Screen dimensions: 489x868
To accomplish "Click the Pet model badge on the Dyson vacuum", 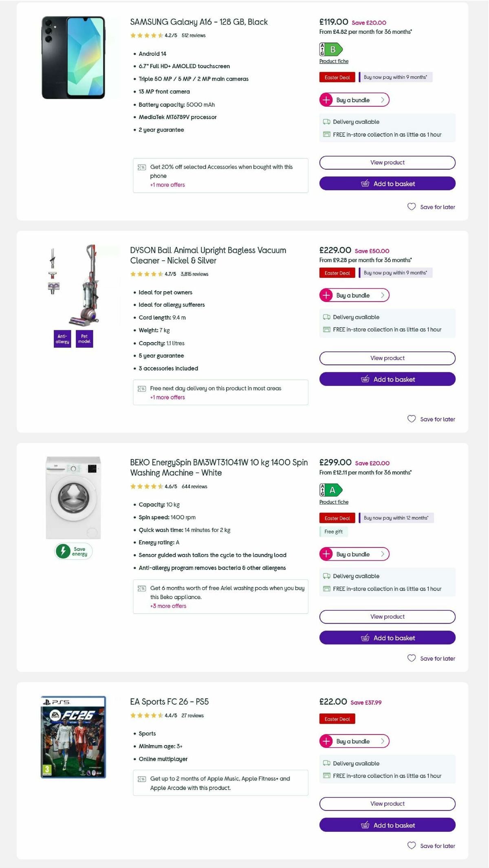I will 84,338.
